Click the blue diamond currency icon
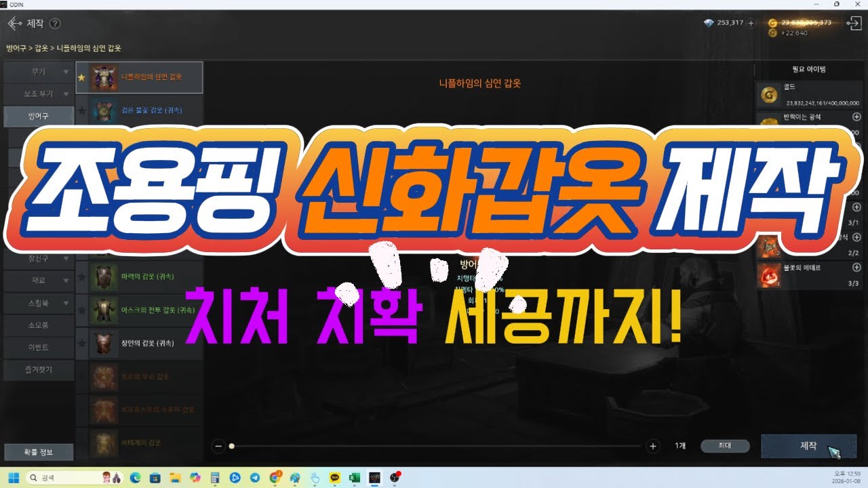 pos(709,23)
